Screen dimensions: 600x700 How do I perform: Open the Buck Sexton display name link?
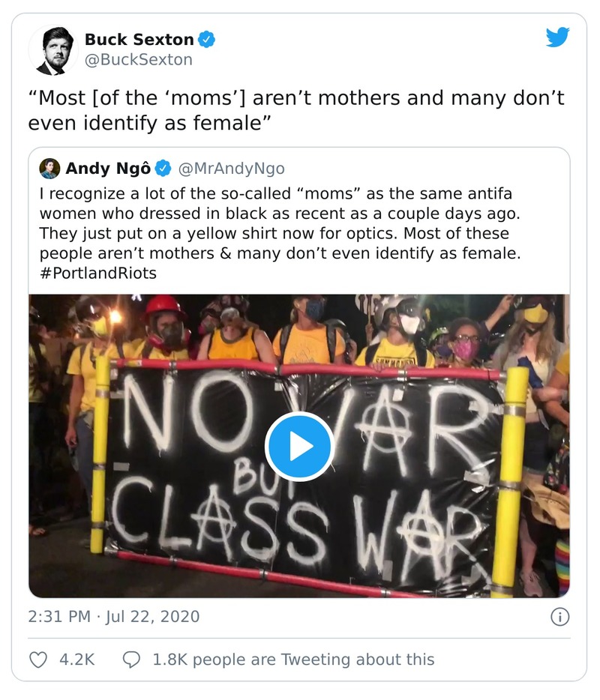click(x=139, y=40)
